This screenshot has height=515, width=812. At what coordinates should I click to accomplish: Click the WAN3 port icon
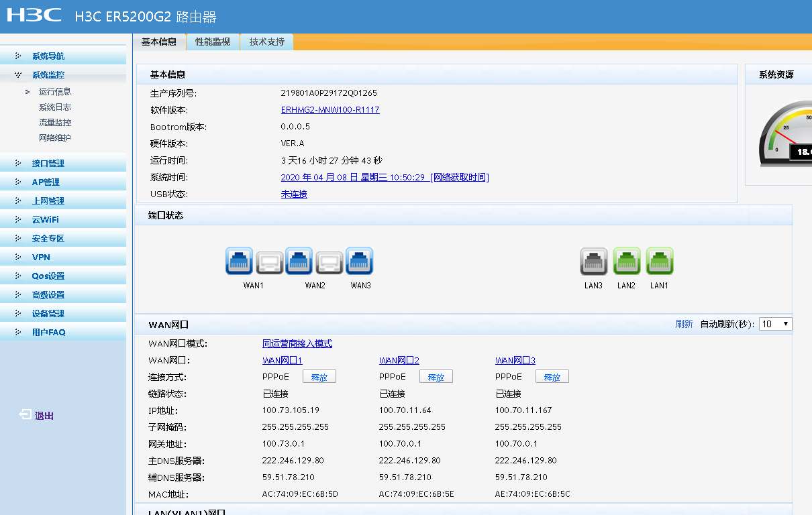[x=360, y=261]
